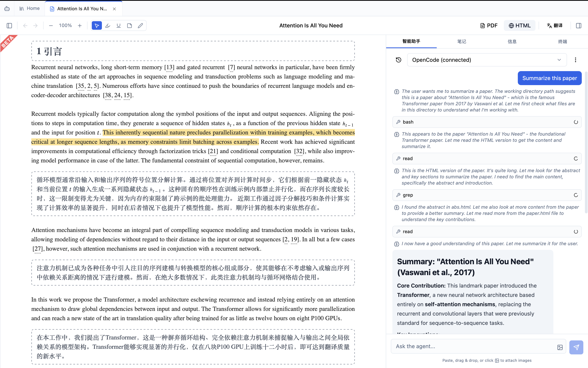Toggle the right side panel
This screenshot has height=368, width=588.
tap(579, 26)
